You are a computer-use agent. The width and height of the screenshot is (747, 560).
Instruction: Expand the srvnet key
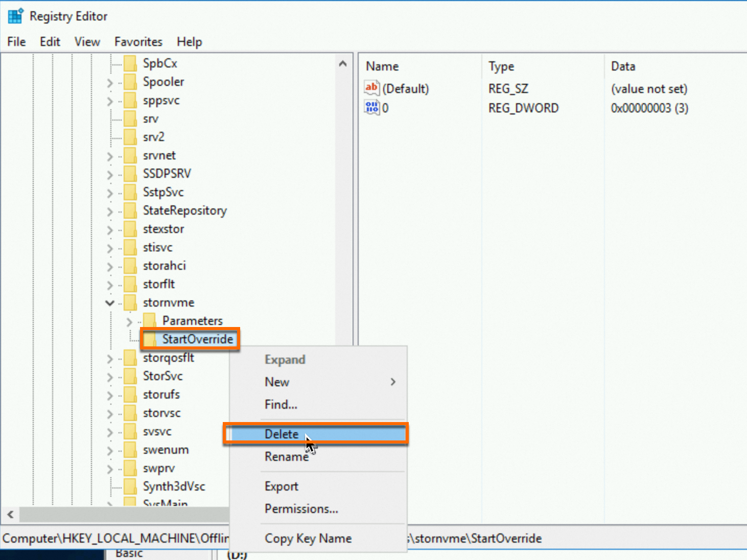pos(109,156)
